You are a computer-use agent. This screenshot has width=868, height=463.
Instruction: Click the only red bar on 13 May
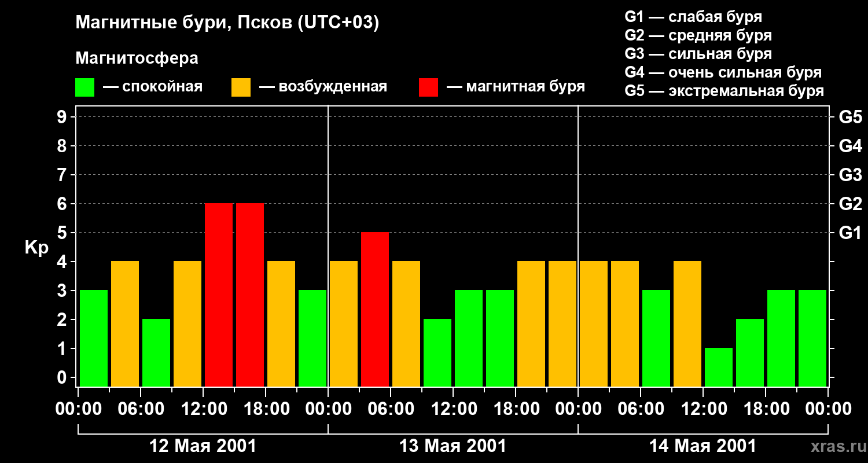pyautogui.click(x=375, y=309)
